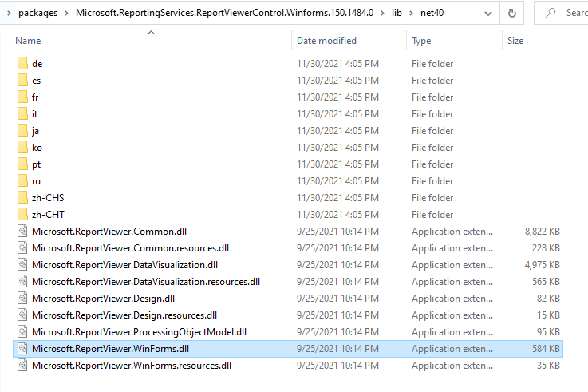
Task: Select Microsoft.ReportViewer.ProcessingObjectModel.dll file name
Action: pyautogui.click(x=139, y=332)
